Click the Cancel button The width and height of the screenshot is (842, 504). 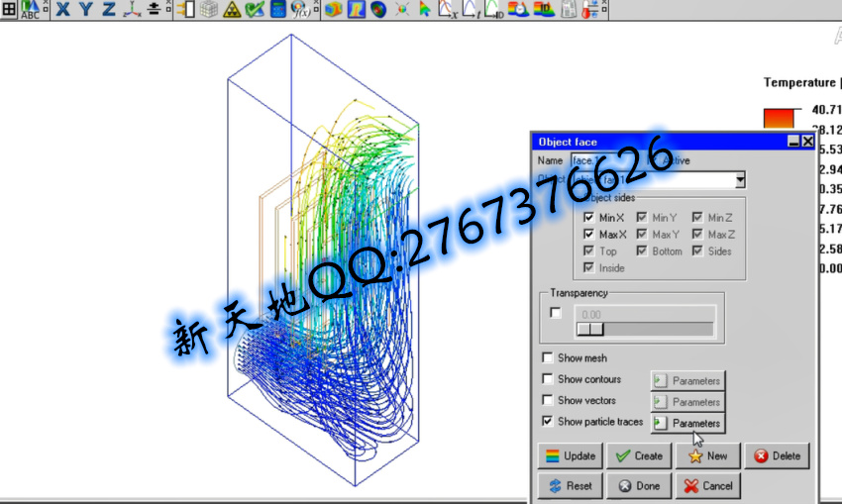[x=707, y=486]
